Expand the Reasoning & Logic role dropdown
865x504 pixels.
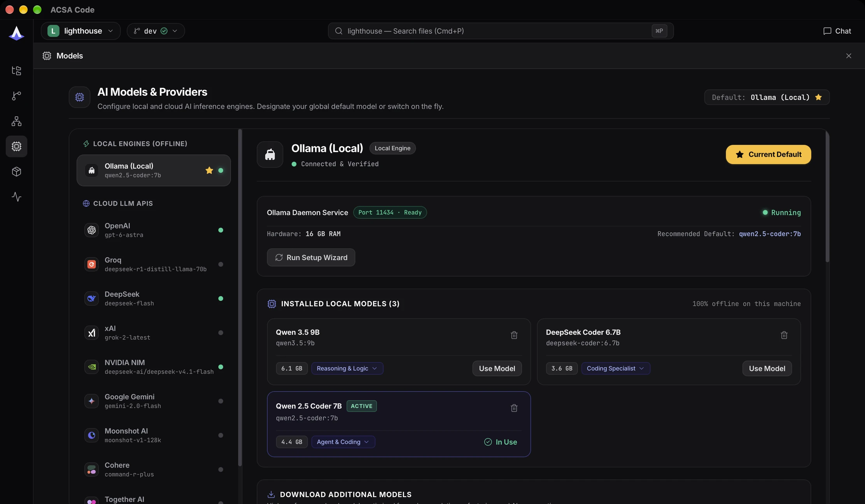[x=347, y=368]
